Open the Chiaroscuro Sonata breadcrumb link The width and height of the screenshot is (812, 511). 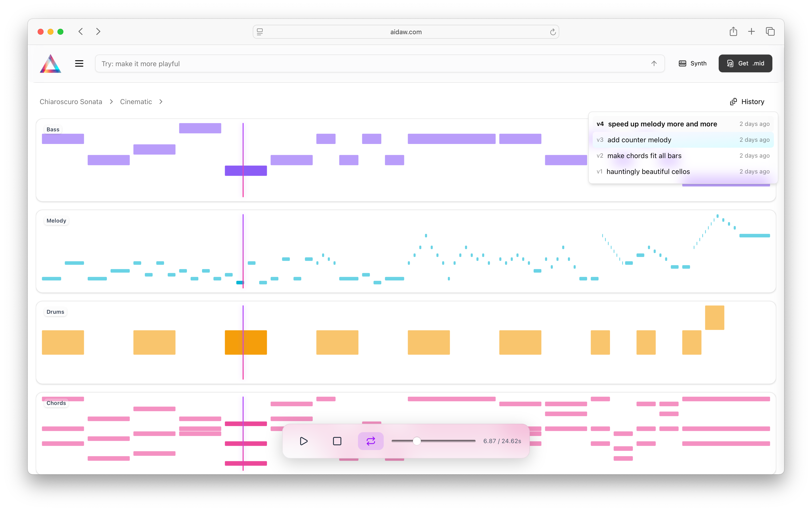[71, 102]
